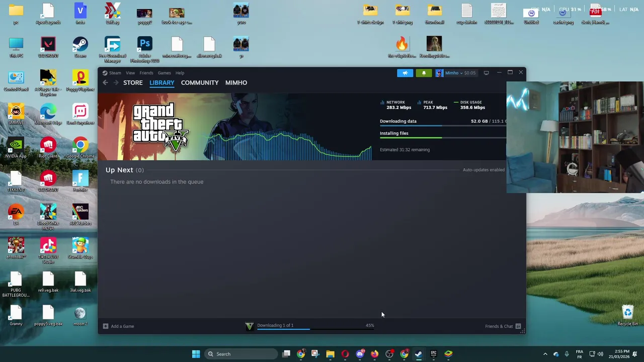This screenshot has width=644, height=362.
Task: Open Discord on taskbar
Action: click(x=360, y=354)
